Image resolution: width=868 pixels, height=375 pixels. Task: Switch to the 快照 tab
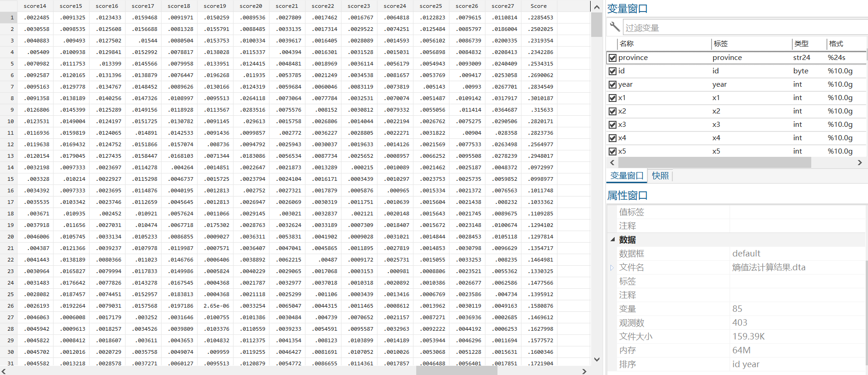(x=660, y=176)
